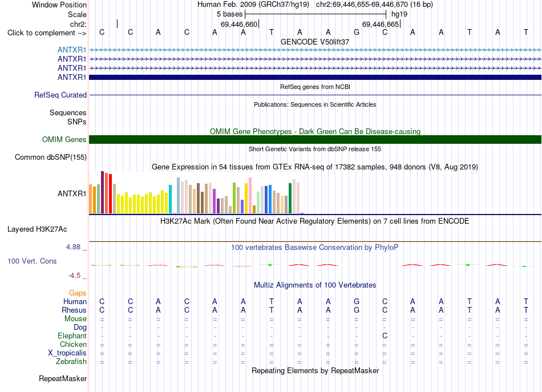The image size is (542, 392).
Task: Click the hg19 label beside scale bar
Action: point(399,14)
